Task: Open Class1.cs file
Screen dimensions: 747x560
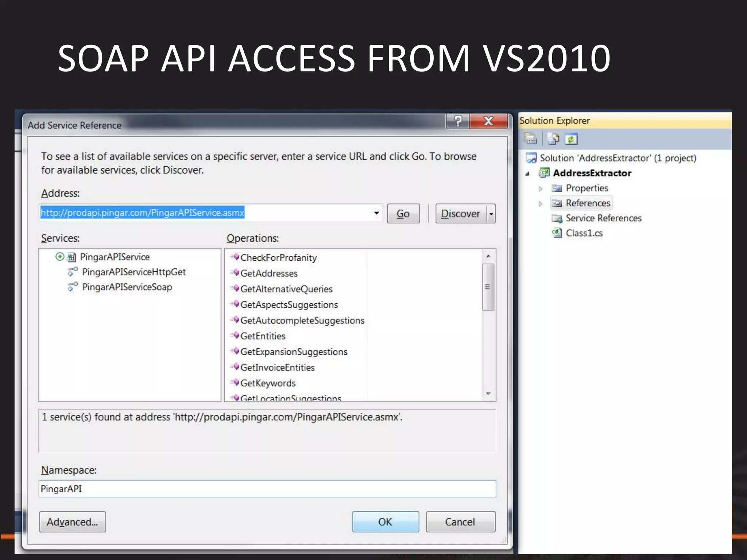Action: (584, 233)
